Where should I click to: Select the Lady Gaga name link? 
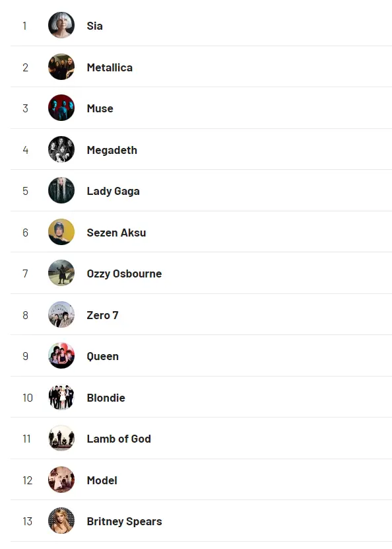tap(114, 191)
